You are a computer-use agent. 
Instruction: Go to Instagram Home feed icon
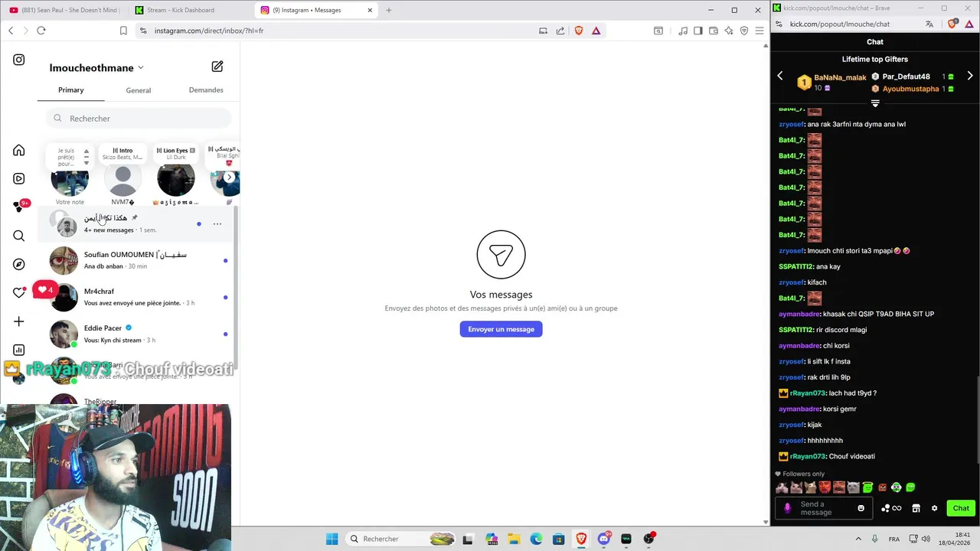[x=18, y=151]
